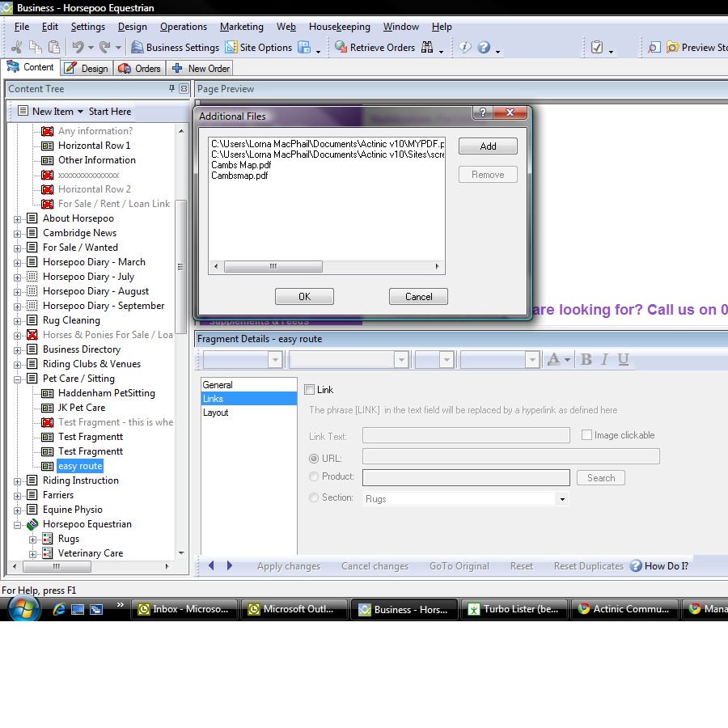
Task: Open the Section dropdown showing Rugs
Action: [561, 499]
